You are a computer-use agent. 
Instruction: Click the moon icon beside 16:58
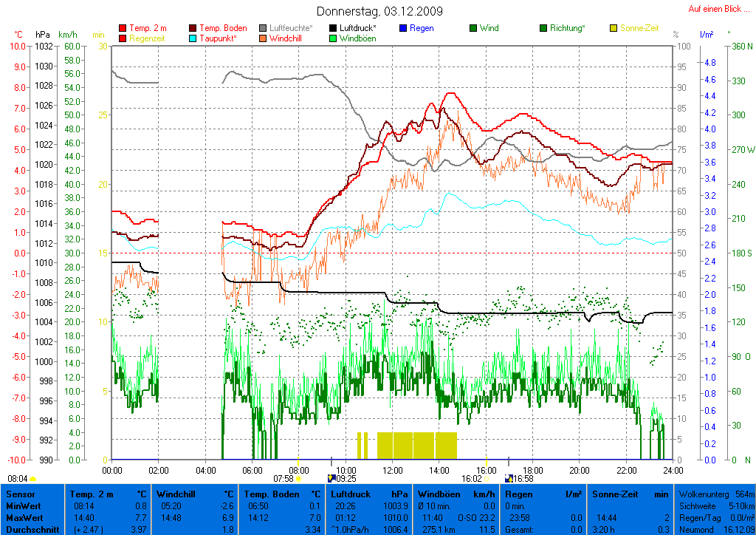point(509,479)
